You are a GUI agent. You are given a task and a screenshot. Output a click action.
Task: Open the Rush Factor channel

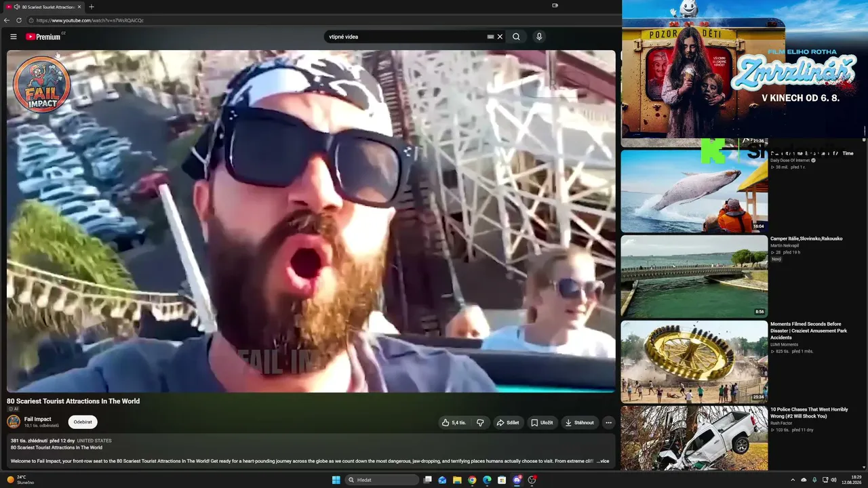click(781, 424)
